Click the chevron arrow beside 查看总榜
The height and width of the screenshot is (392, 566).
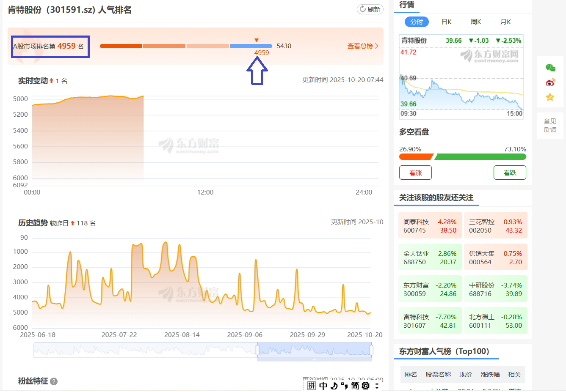coord(377,46)
